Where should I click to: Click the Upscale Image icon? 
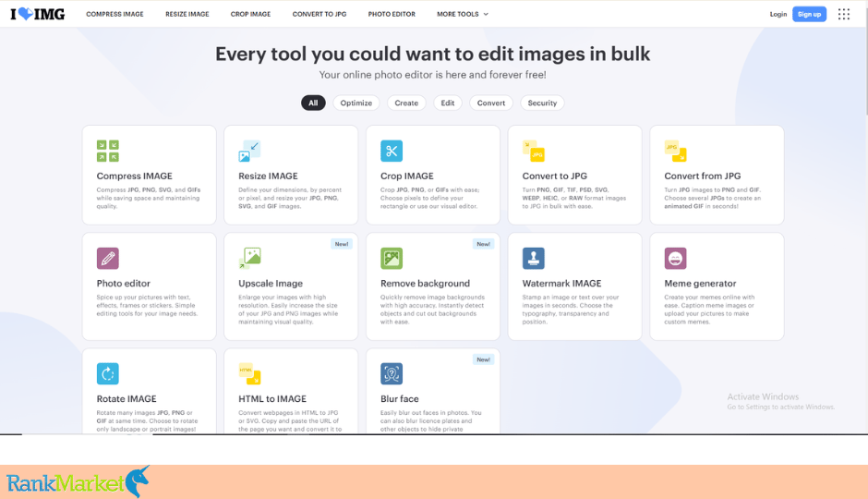[x=249, y=258]
